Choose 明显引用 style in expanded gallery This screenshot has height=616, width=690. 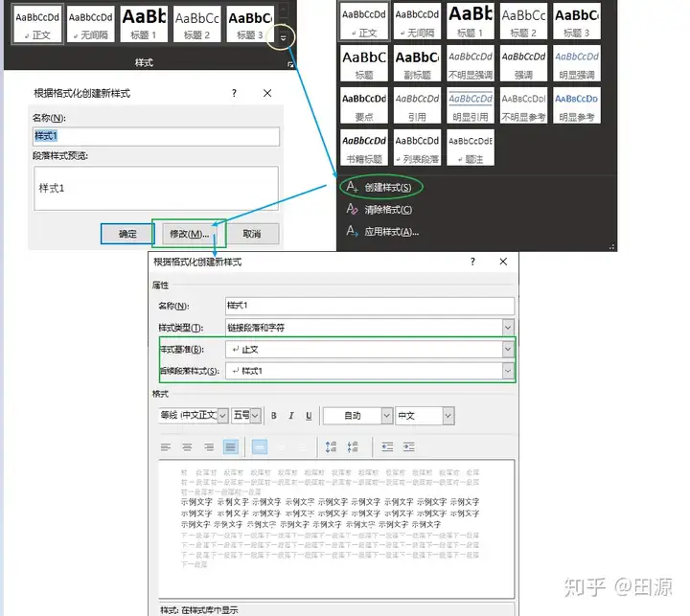point(471,105)
